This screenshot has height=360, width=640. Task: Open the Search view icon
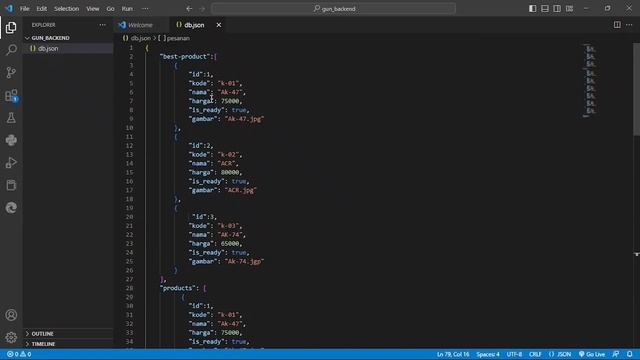tap(11, 50)
